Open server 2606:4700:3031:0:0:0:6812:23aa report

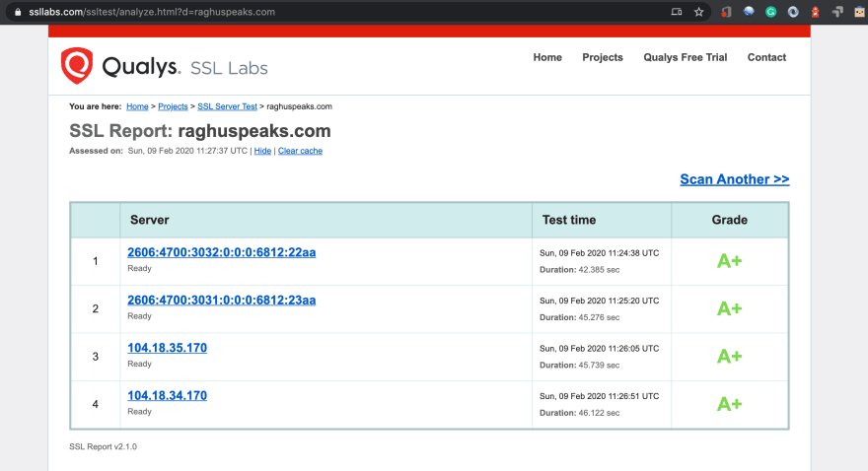point(221,301)
